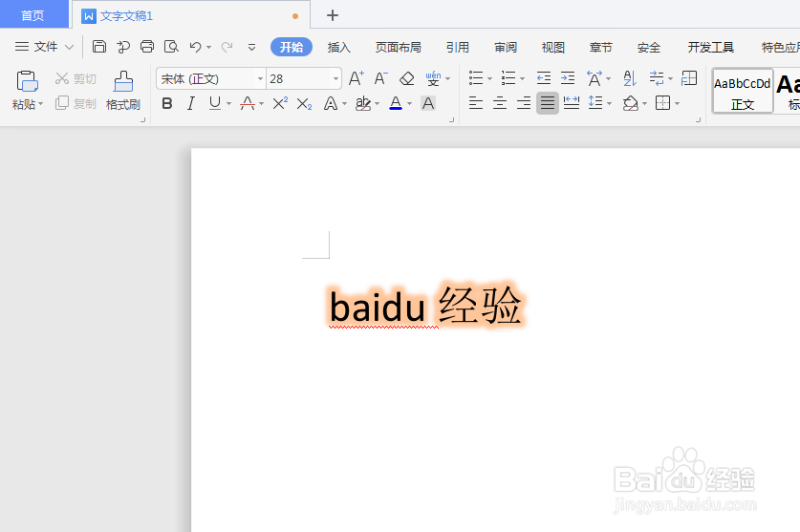Screen dimensions: 800x532
Task: Decrease font size with A- icon
Action: point(380,78)
